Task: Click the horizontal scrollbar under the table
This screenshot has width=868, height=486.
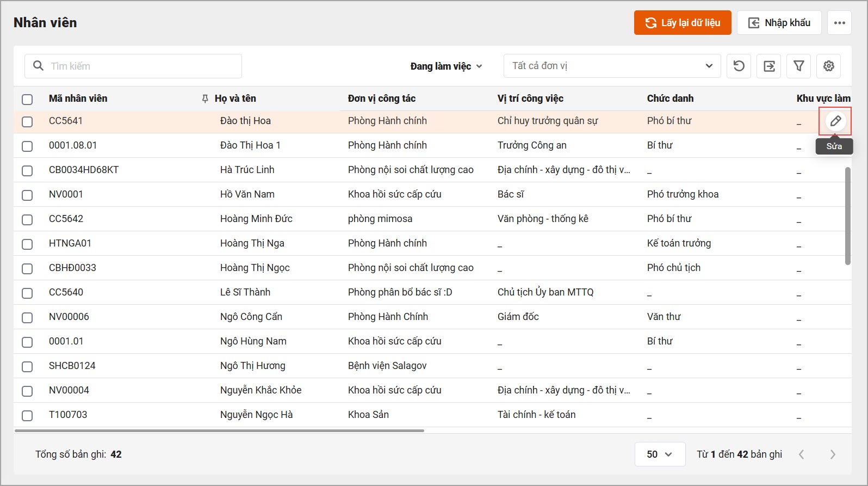Action: click(x=219, y=430)
